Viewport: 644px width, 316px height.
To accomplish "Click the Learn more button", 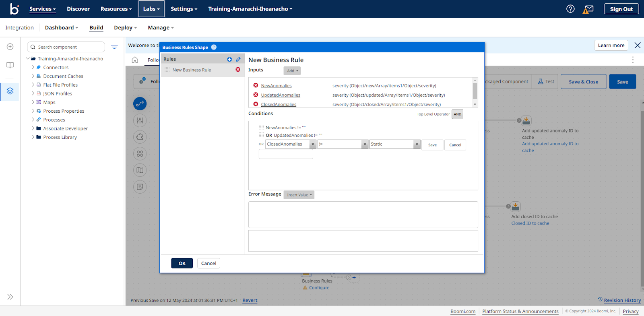I will [611, 45].
